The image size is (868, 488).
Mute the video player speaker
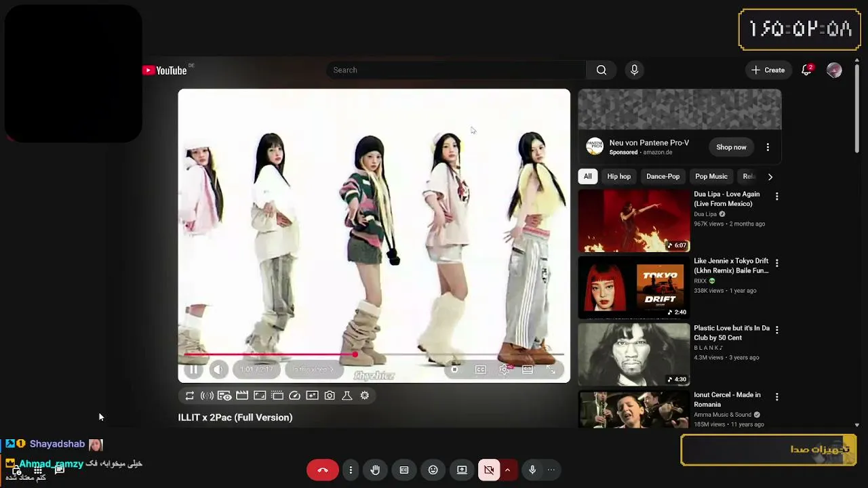218,369
